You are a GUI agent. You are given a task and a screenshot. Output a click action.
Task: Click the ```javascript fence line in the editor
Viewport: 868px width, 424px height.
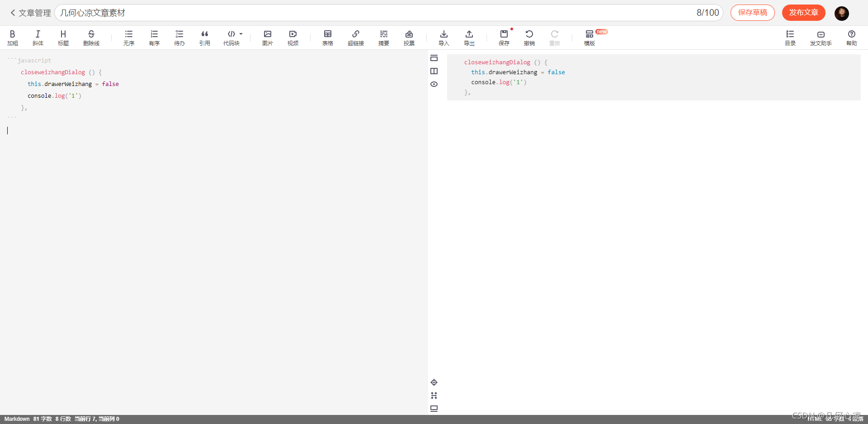coord(29,60)
